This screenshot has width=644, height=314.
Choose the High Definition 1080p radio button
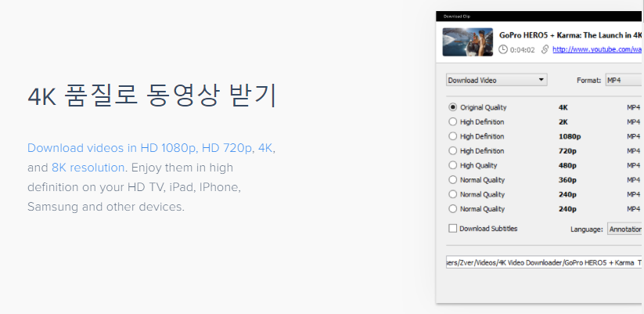pyautogui.click(x=452, y=136)
